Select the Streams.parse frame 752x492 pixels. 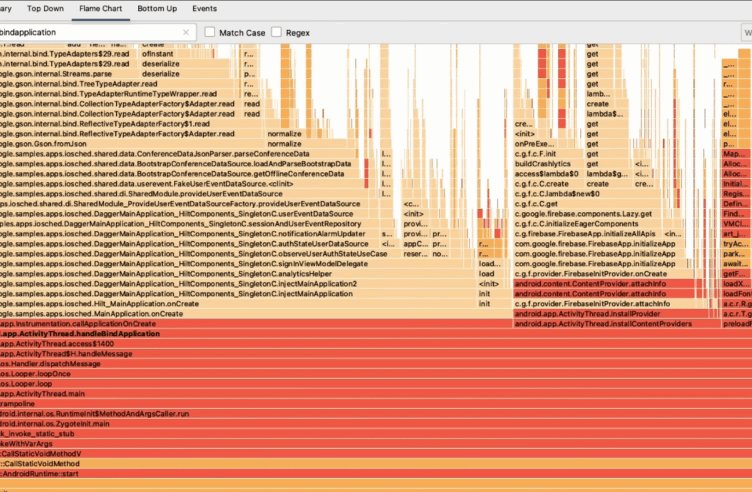pos(69,73)
